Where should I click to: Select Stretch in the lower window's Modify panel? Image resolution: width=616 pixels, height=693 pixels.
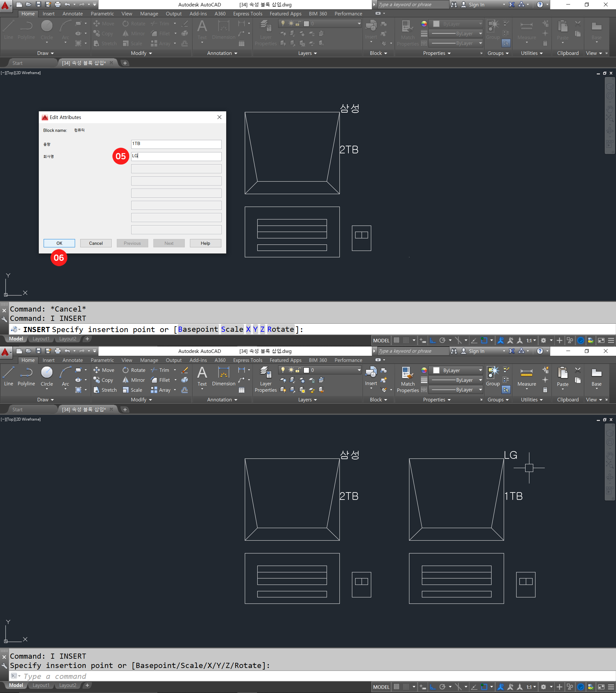tap(105, 390)
